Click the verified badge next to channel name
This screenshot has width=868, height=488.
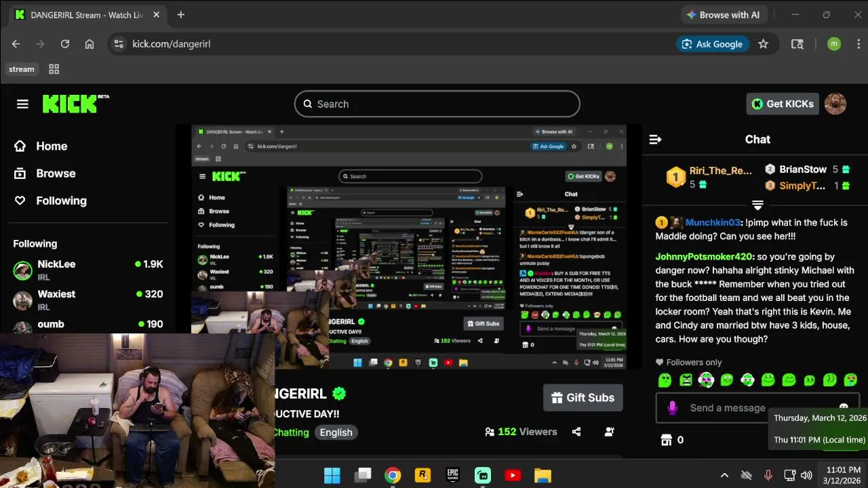(x=339, y=394)
